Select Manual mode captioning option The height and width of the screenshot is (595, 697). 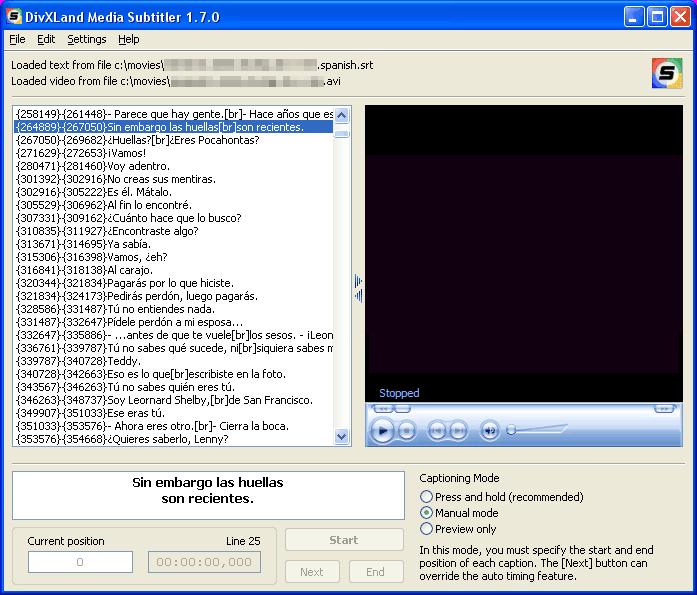[x=459, y=513]
